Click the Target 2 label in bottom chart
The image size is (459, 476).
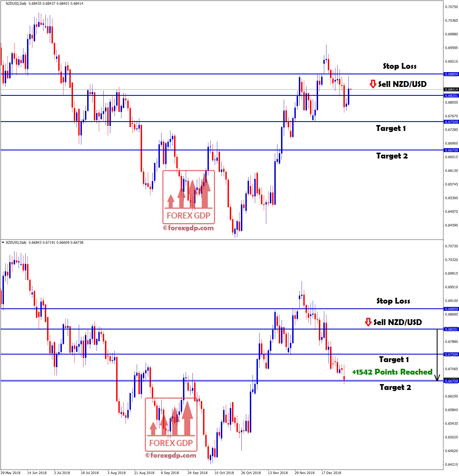pyautogui.click(x=395, y=387)
